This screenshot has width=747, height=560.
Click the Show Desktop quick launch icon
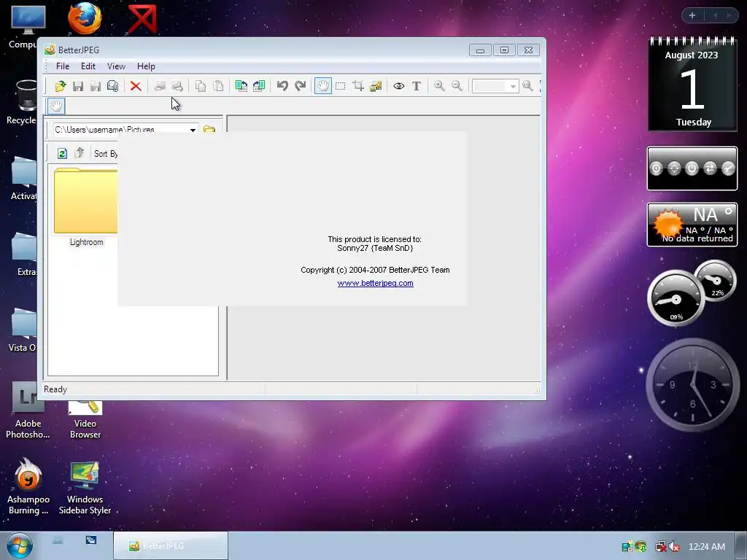click(x=58, y=540)
